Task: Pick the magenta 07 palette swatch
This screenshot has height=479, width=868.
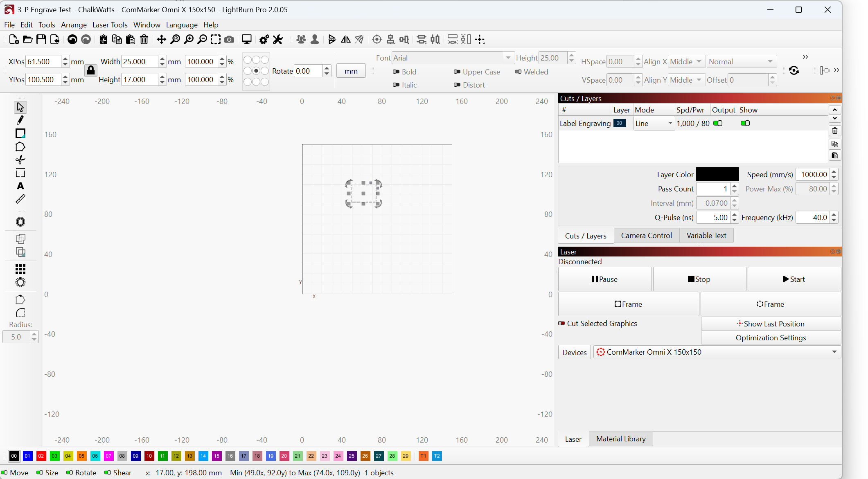Action: point(108,456)
